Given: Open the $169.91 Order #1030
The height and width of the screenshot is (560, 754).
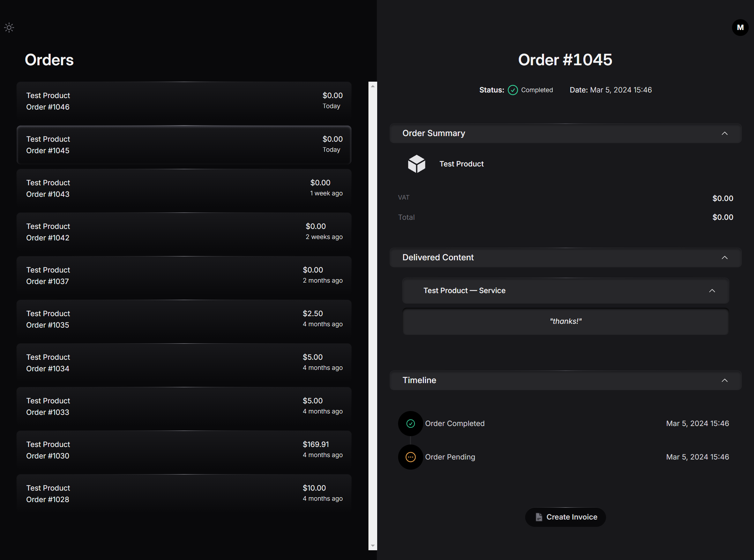Looking at the screenshot, I should (x=184, y=450).
